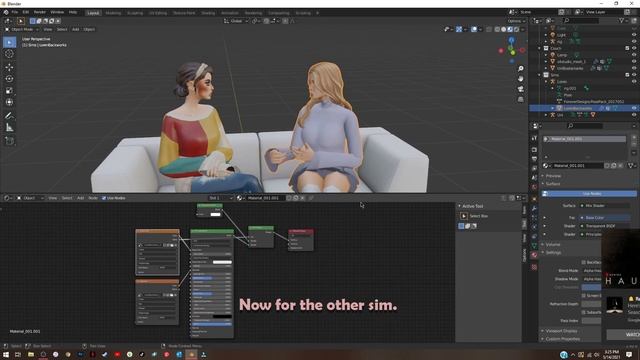Hide the Uni object in outliner
This screenshot has height=360, width=640.
click(634, 115)
